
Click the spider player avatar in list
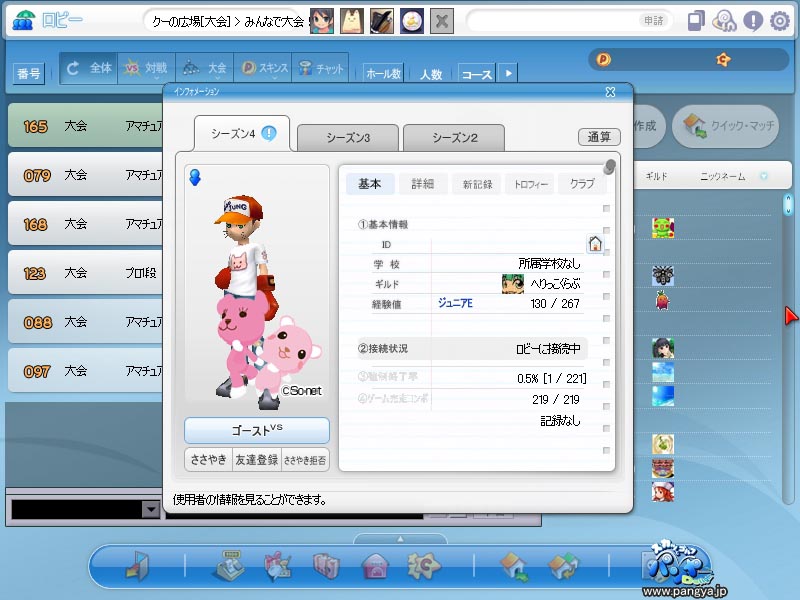pyautogui.click(x=663, y=276)
